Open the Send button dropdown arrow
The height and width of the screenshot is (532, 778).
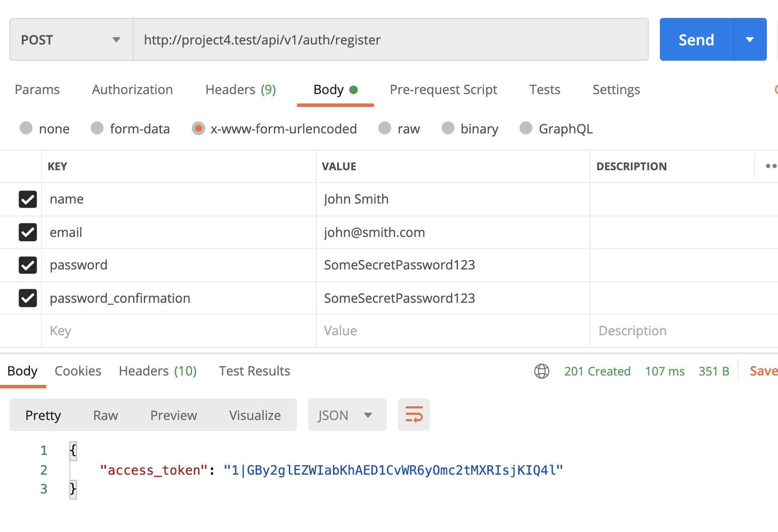click(x=750, y=40)
